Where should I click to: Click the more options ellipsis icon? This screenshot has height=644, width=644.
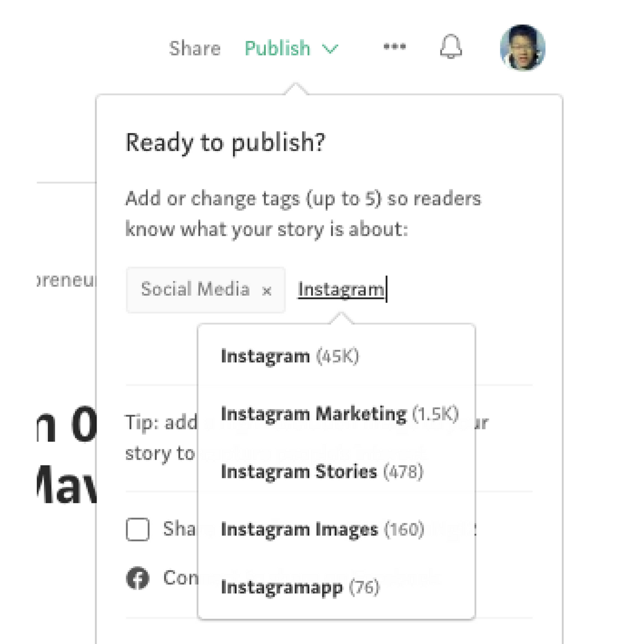pyautogui.click(x=395, y=47)
